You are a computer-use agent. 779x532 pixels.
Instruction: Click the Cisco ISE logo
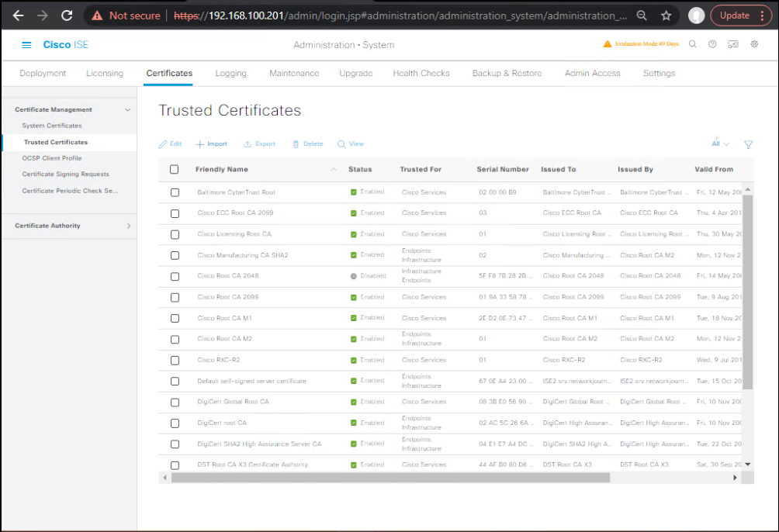66,45
